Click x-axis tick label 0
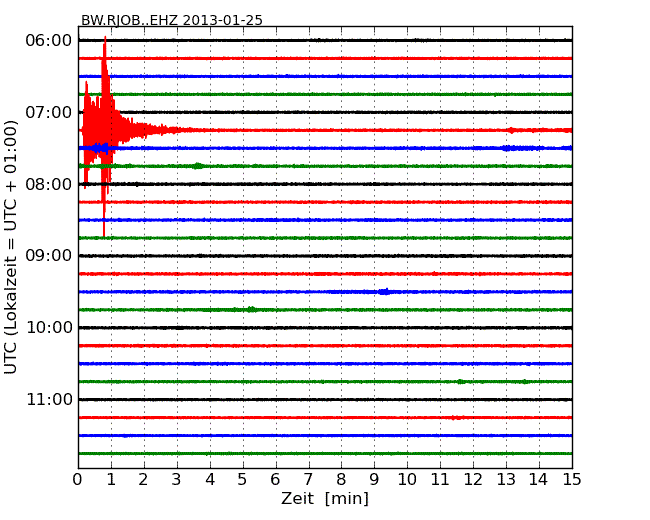The width and height of the screenshot is (650, 520). point(78,480)
